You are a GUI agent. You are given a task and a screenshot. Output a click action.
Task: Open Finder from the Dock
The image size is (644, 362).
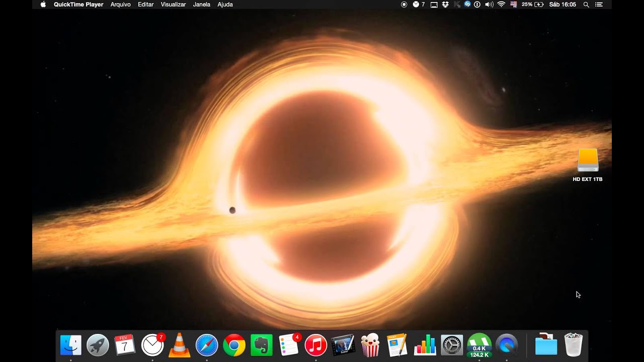click(71, 345)
